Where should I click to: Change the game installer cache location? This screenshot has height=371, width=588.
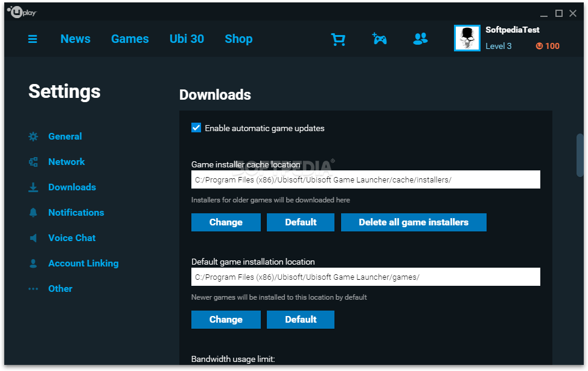(226, 222)
